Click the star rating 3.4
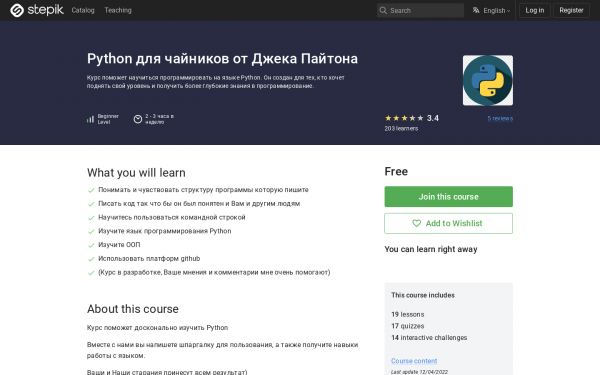The width and height of the screenshot is (600, 375). (x=412, y=118)
